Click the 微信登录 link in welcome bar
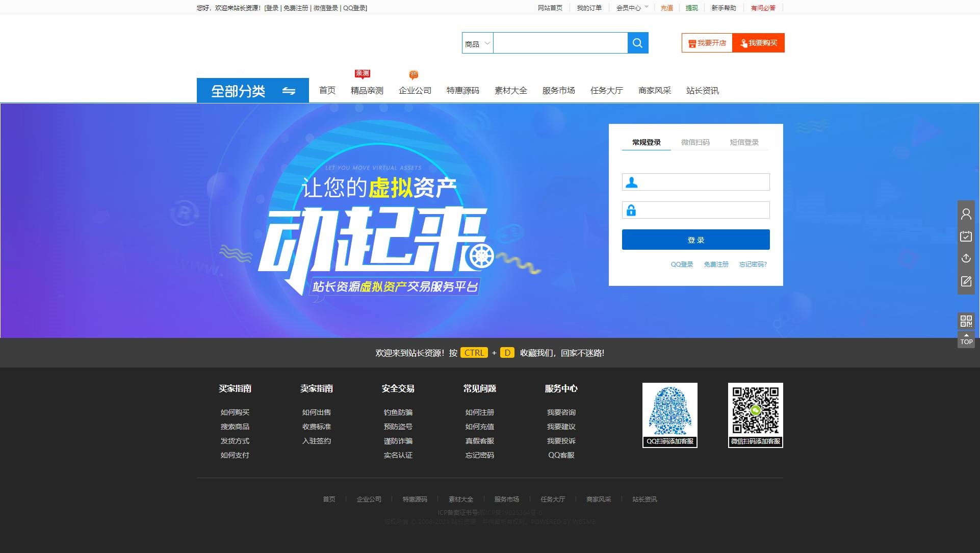The width and height of the screenshot is (980, 553). pos(325,8)
